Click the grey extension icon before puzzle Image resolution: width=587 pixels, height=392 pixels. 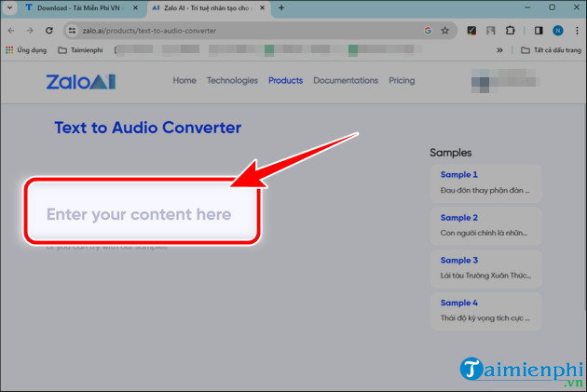490,31
